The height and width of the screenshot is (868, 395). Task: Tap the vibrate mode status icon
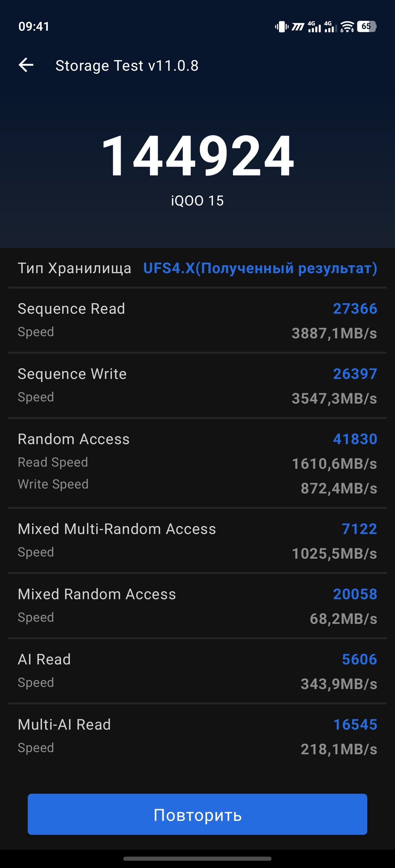[x=282, y=27]
